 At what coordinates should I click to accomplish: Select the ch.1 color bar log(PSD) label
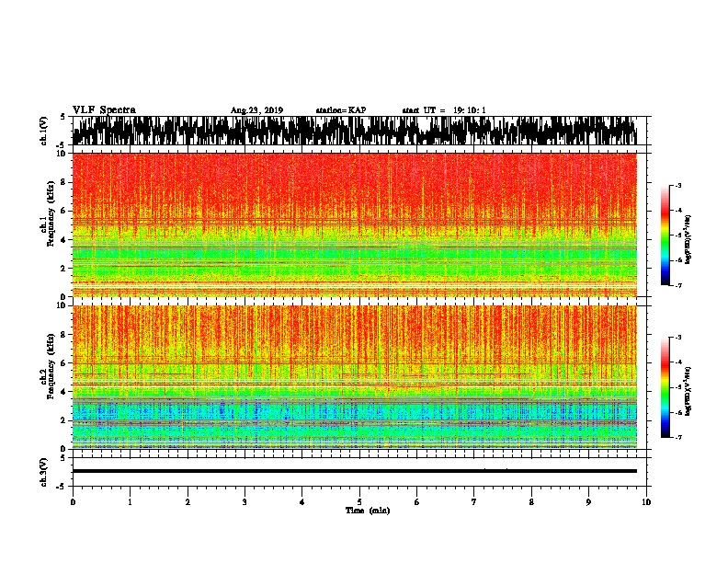coord(688,240)
